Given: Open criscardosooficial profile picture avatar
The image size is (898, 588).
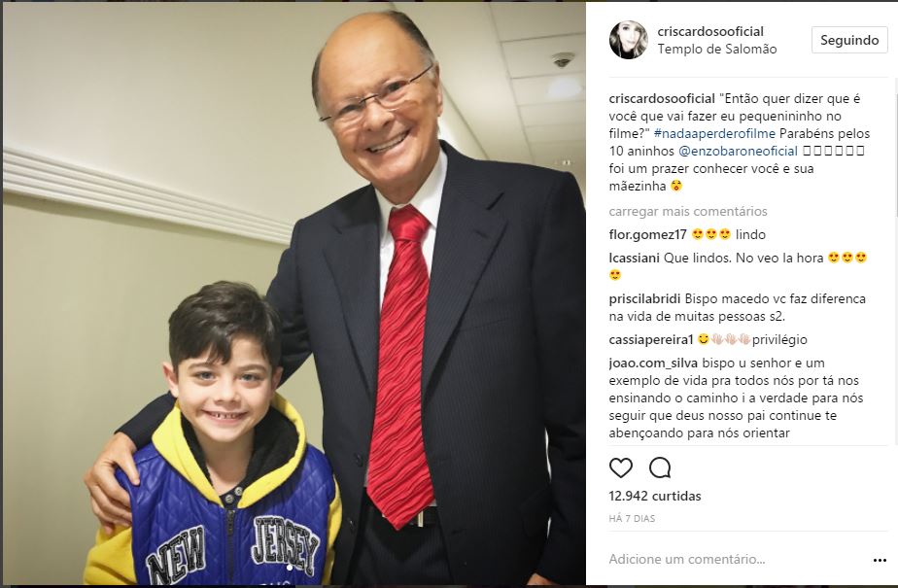Looking at the screenshot, I should click(628, 40).
